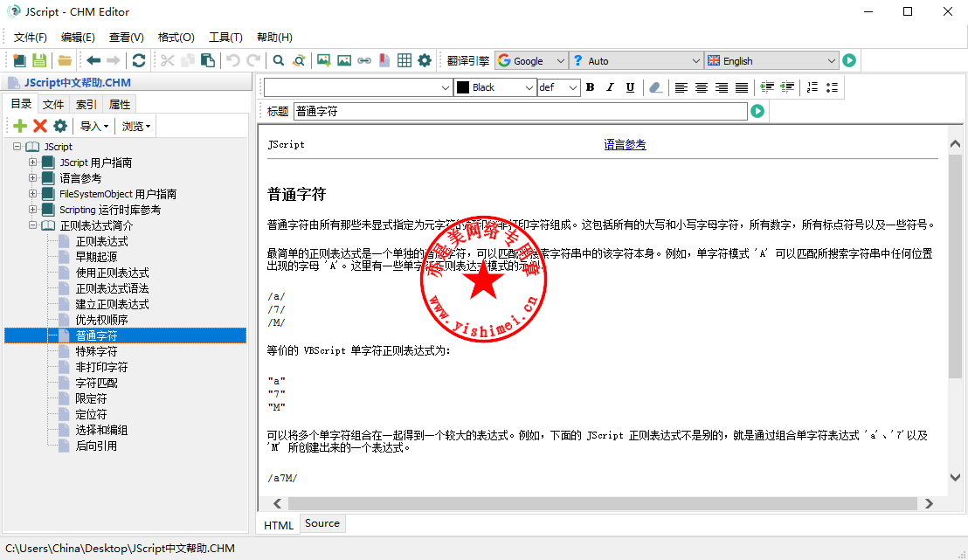Increase indent in the formatting toolbar
Screen dimensions: 968x560
[767, 87]
